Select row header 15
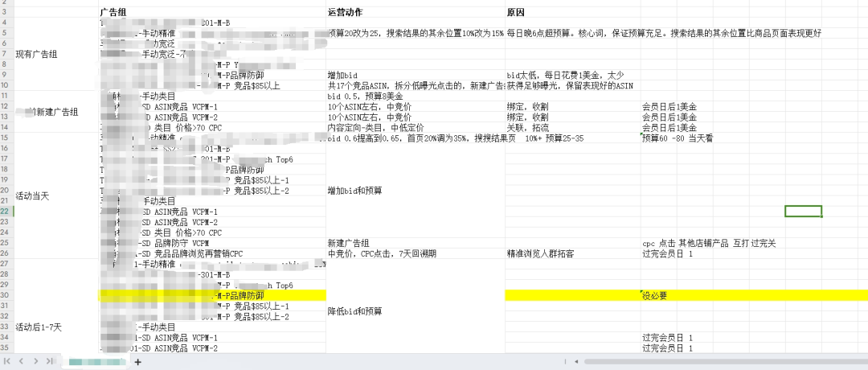 (6, 138)
